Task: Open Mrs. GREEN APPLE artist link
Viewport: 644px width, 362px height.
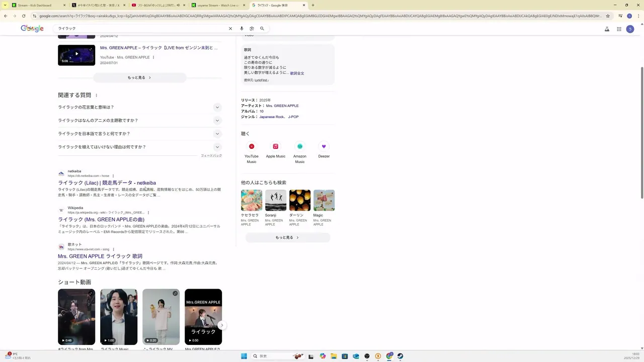Action: pos(282,106)
